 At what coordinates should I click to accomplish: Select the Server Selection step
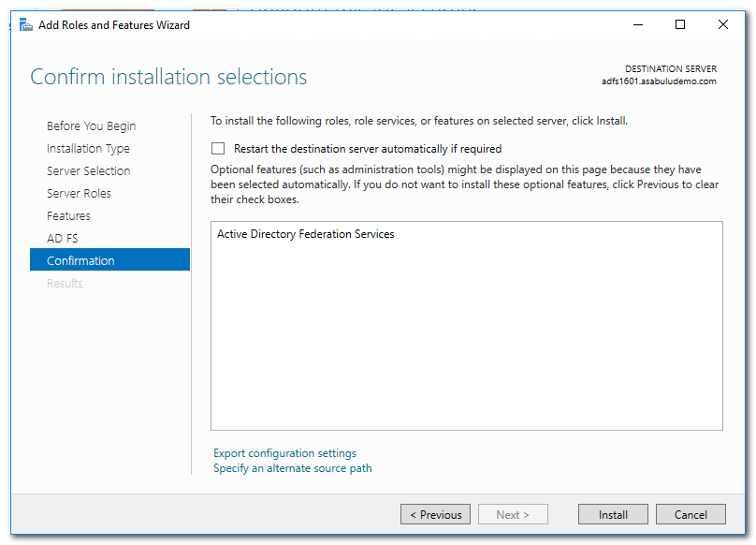(x=88, y=170)
